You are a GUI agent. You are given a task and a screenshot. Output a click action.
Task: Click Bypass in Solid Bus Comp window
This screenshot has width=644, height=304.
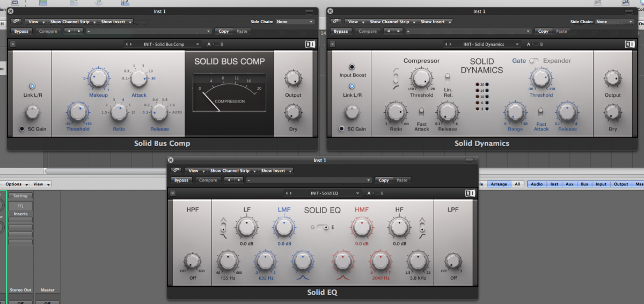[23, 31]
